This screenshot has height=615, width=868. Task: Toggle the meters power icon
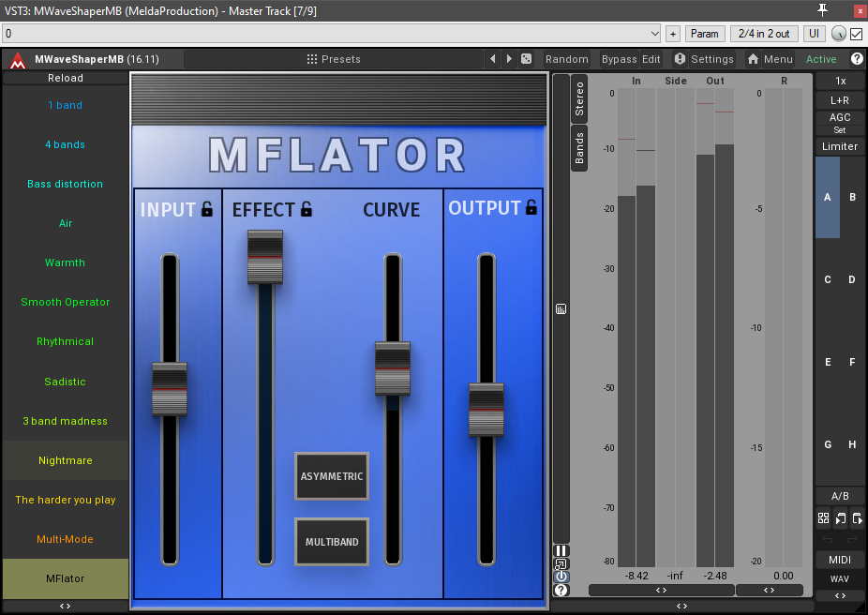pyautogui.click(x=561, y=577)
